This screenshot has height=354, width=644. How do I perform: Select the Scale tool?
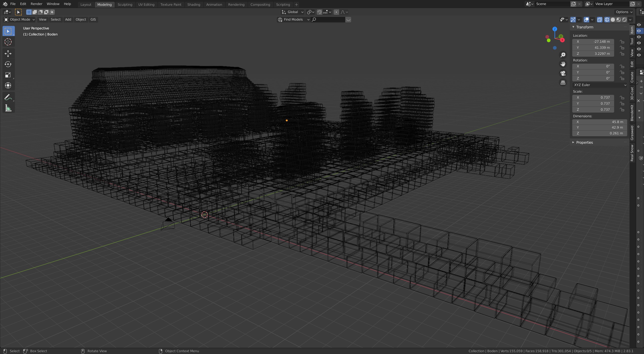click(x=8, y=75)
